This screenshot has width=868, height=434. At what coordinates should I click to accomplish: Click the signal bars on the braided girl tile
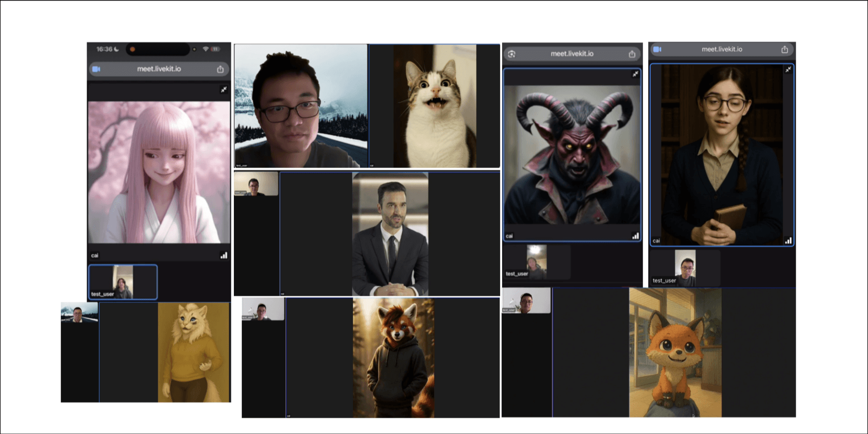[x=788, y=241]
